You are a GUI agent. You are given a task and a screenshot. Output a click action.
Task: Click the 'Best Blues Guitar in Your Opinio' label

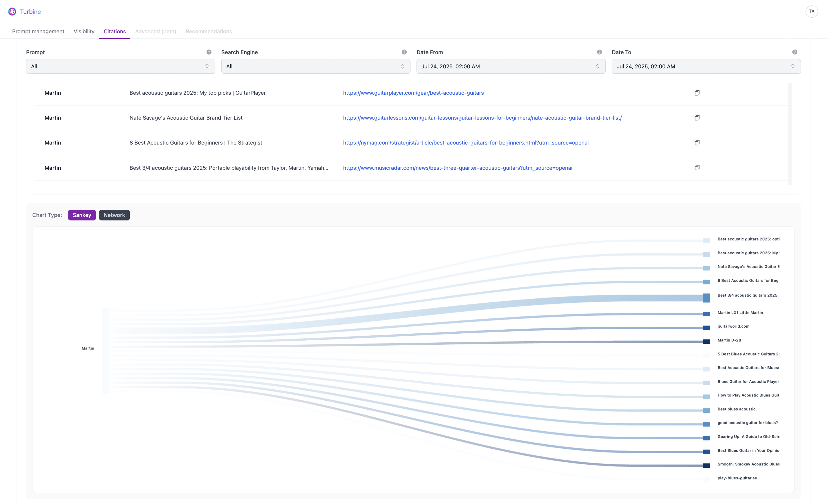click(748, 450)
